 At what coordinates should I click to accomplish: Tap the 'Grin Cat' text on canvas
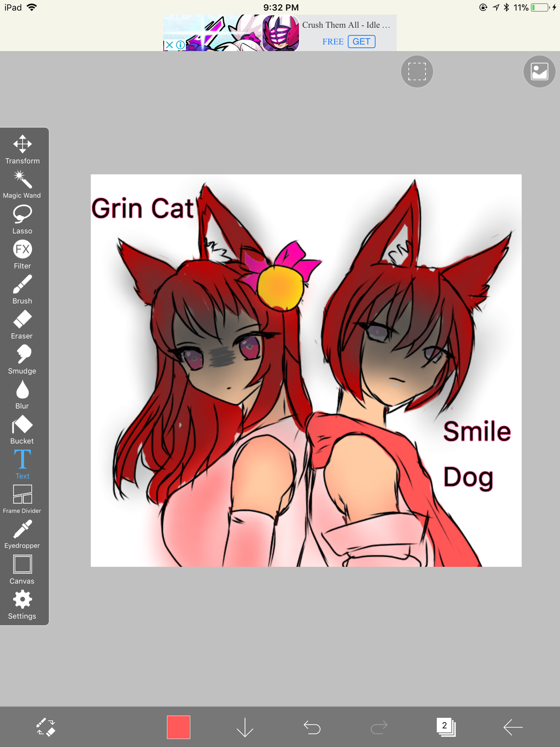[x=142, y=208]
